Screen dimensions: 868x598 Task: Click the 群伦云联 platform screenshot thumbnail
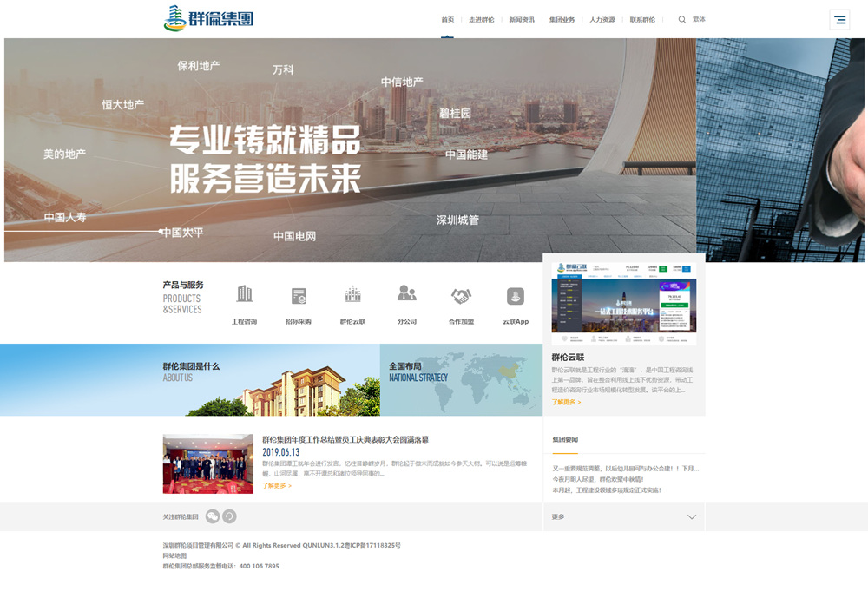tap(624, 304)
